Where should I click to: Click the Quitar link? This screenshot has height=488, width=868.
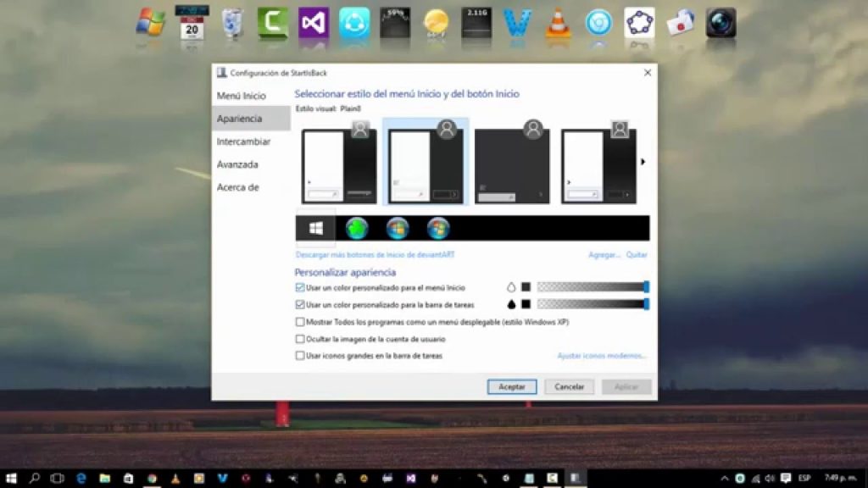[x=637, y=254]
